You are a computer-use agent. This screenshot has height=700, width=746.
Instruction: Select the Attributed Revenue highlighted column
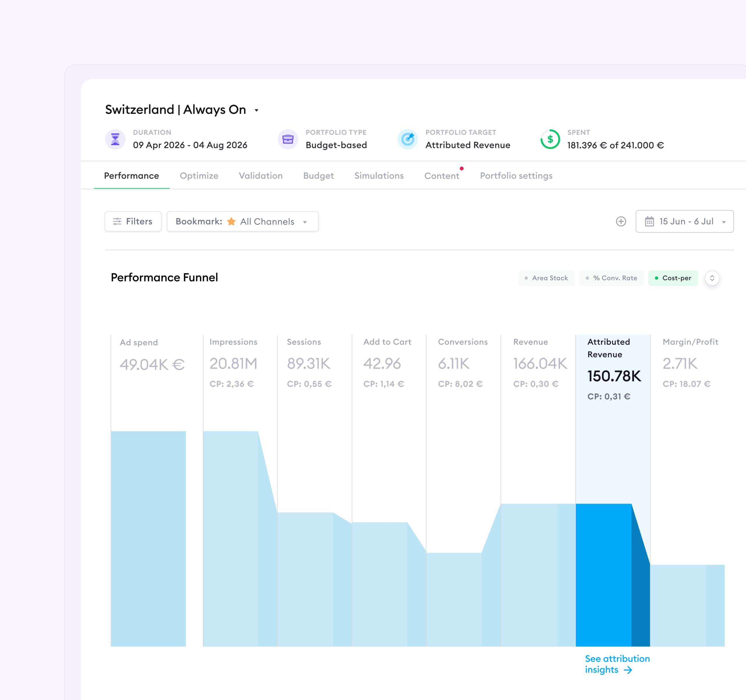613,490
